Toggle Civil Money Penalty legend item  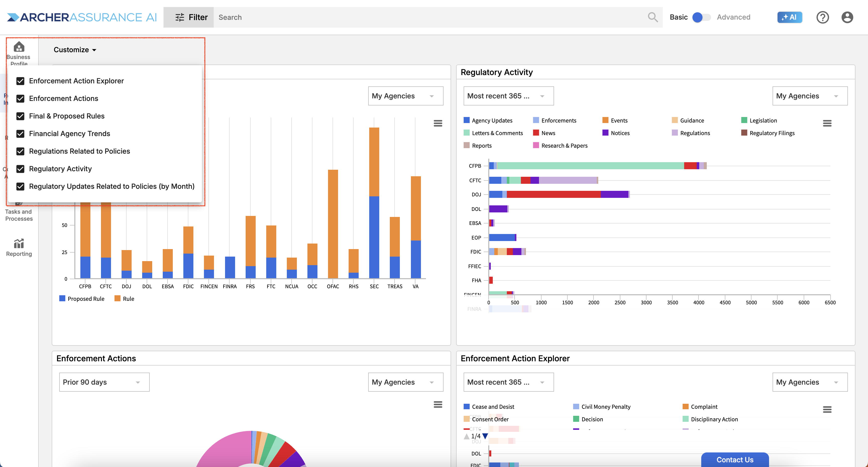[x=602, y=406]
